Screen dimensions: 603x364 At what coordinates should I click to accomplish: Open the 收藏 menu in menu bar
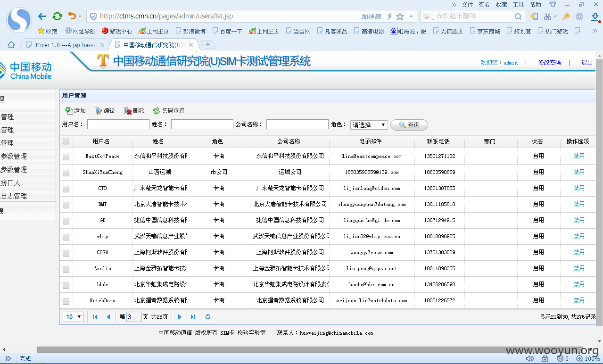[501, 4]
